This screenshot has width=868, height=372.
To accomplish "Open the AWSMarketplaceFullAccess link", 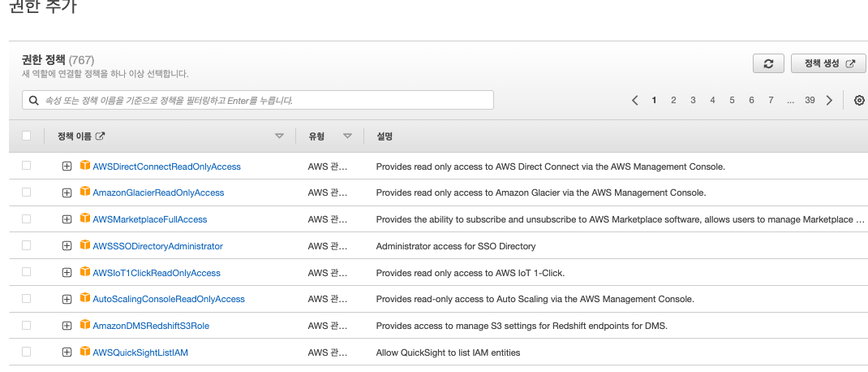I will point(150,219).
